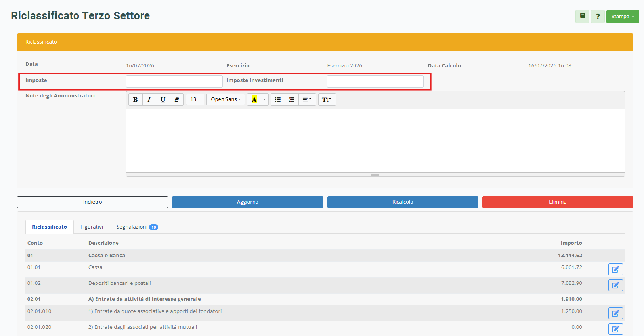644x336 pixels.
Task: Select the Cassa e Banca row
Action: pyautogui.click(x=325, y=255)
